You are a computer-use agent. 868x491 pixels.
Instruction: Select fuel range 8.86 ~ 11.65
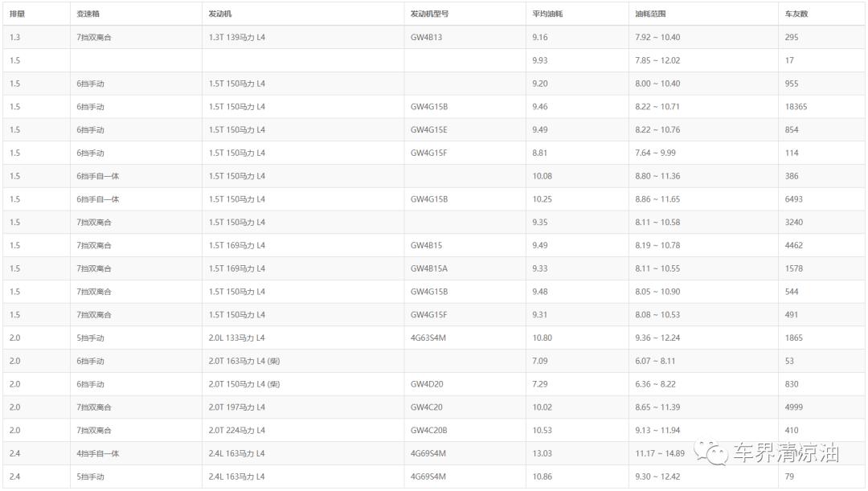coord(657,199)
